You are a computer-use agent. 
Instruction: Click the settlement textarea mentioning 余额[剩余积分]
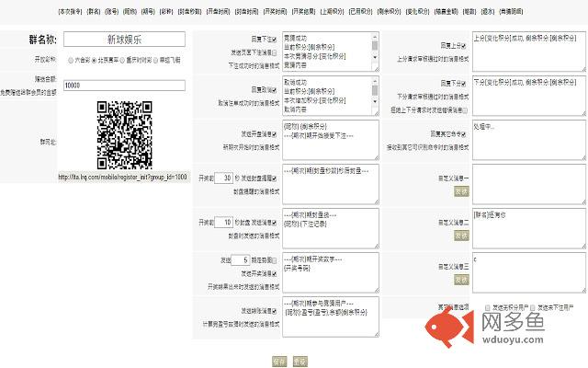[331, 316]
